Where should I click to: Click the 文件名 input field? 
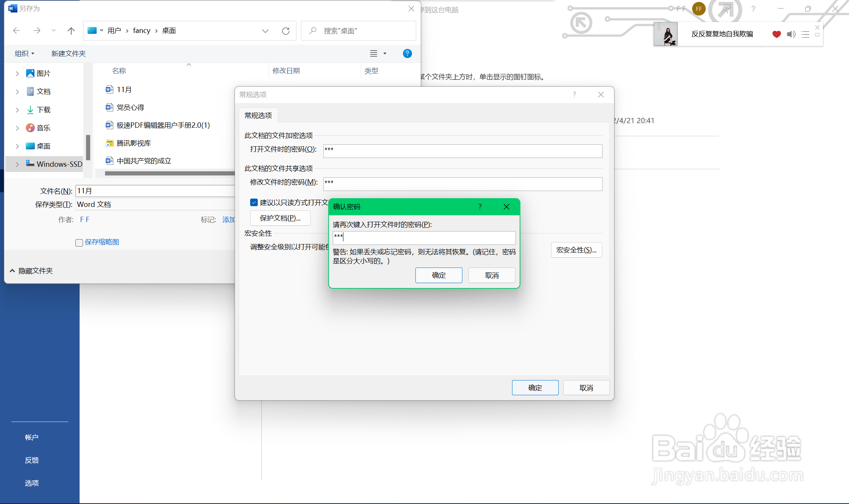tap(155, 191)
